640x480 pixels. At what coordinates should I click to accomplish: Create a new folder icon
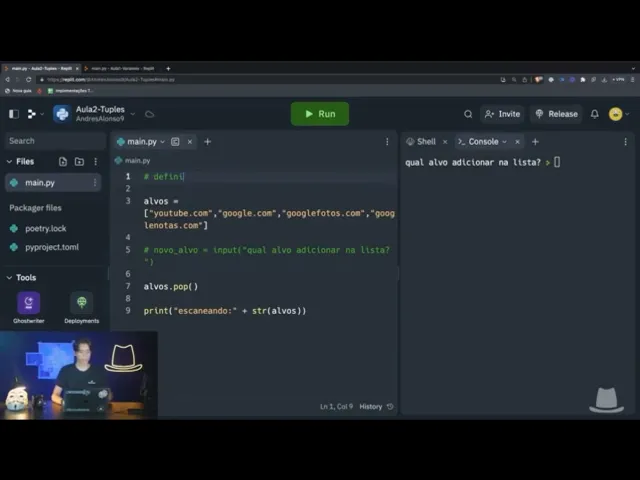click(79, 162)
